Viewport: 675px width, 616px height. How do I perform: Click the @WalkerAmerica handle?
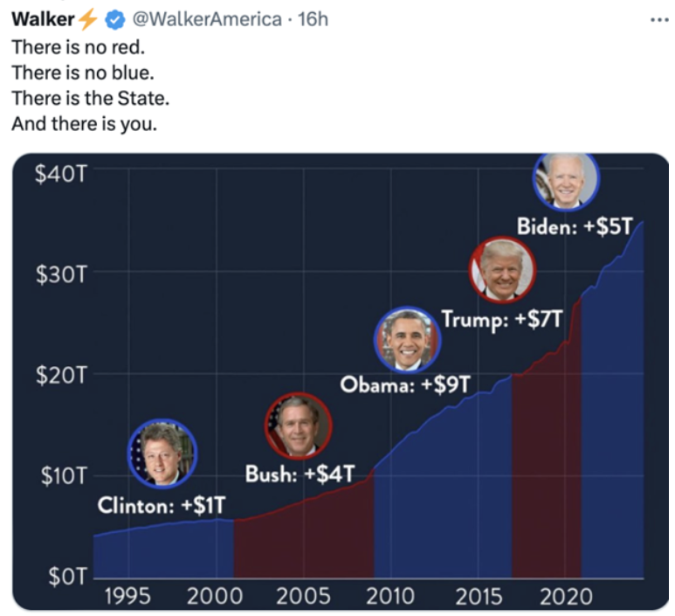[205, 20]
